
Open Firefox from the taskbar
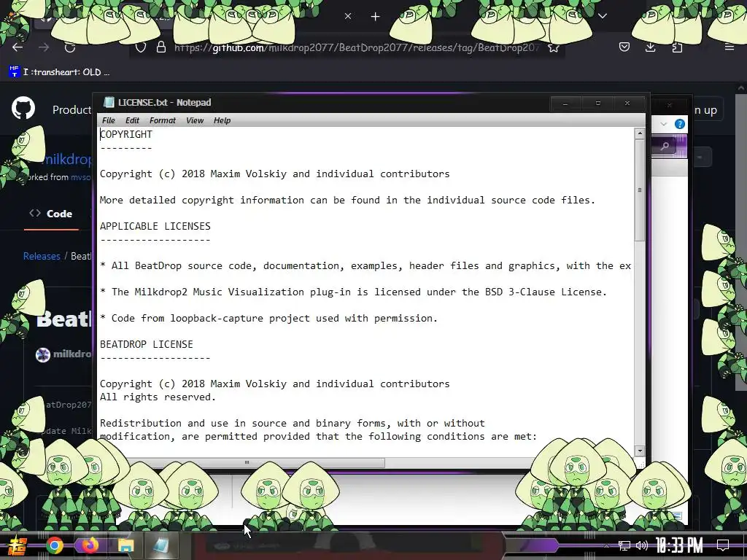click(x=90, y=545)
